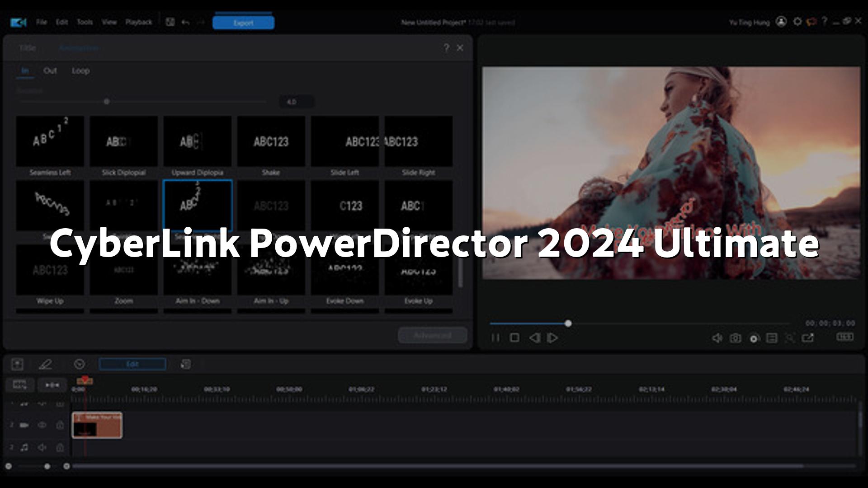868x488 pixels.
Task: Choose the Zoom animation thumbnail
Action: tap(124, 270)
